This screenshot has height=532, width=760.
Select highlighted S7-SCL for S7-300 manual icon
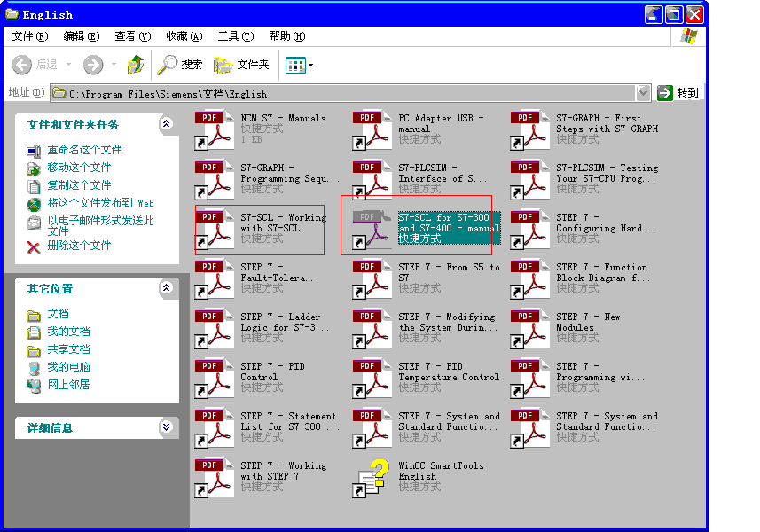click(x=372, y=229)
